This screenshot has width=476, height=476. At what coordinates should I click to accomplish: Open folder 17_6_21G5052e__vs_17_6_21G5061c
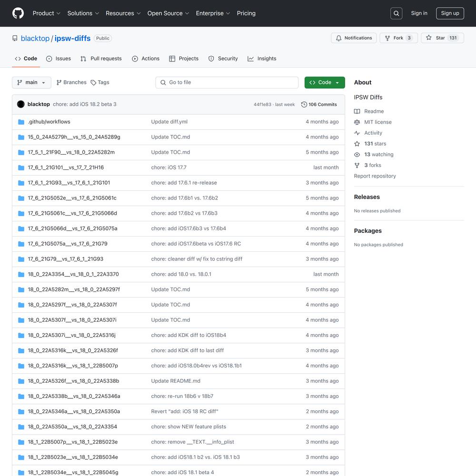(72, 198)
